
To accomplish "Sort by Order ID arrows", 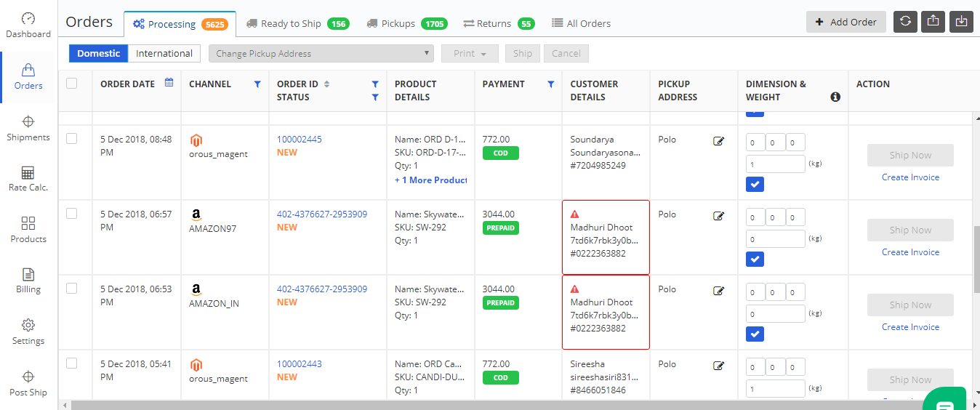I will [327, 84].
